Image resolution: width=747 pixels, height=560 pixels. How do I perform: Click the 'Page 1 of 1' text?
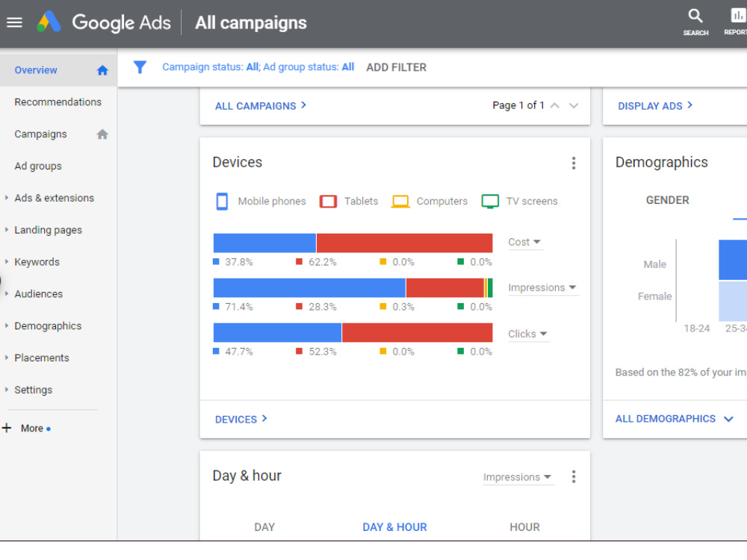(518, 105)
